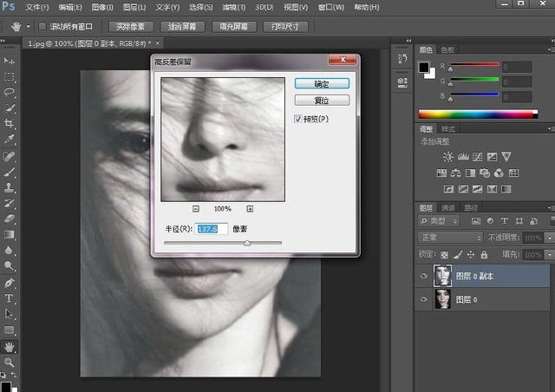555x392 pixels.
Task: Click the 打印尺寸 button
Action: [x=285, y=27]
